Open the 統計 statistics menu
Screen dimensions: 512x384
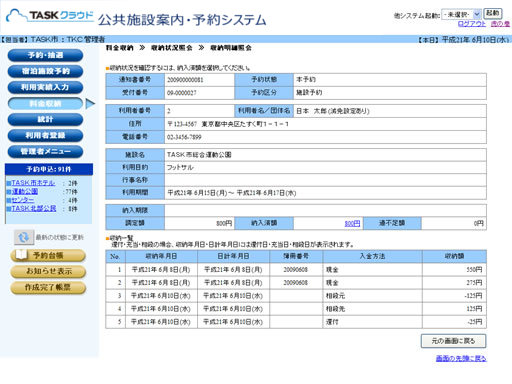pos(45,119)
